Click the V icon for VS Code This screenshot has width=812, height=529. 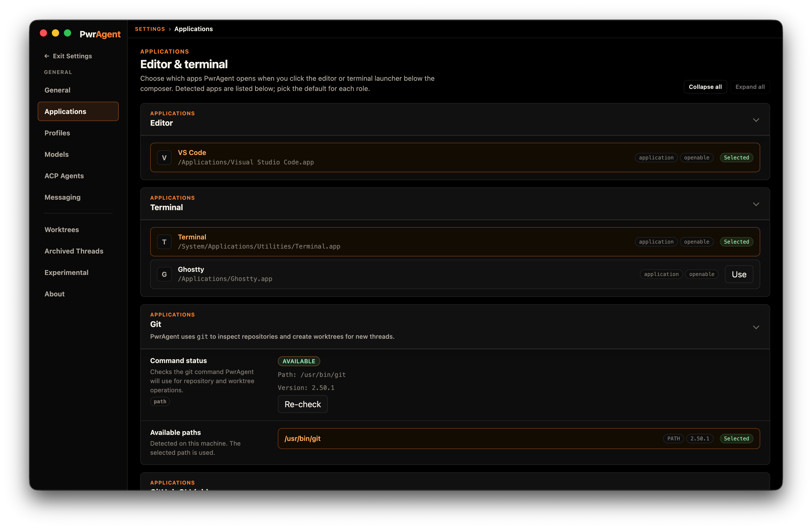164,158
